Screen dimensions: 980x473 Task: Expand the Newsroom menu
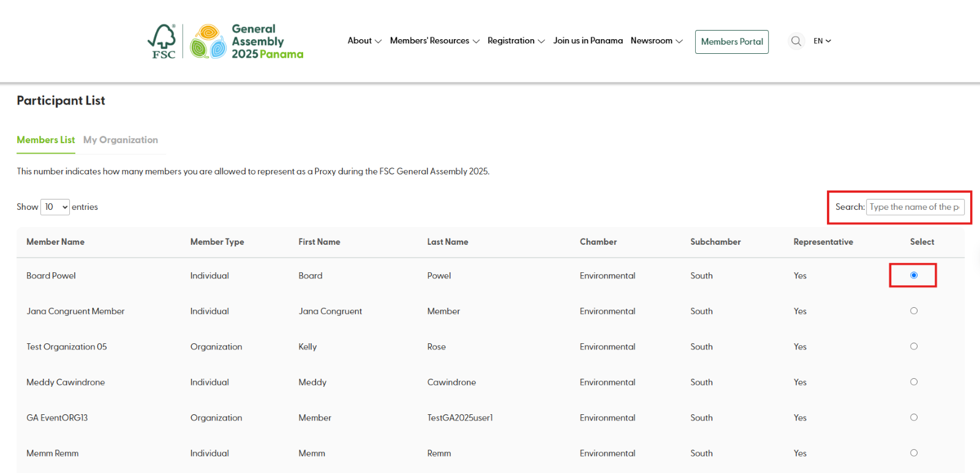(x=657, y=41)
